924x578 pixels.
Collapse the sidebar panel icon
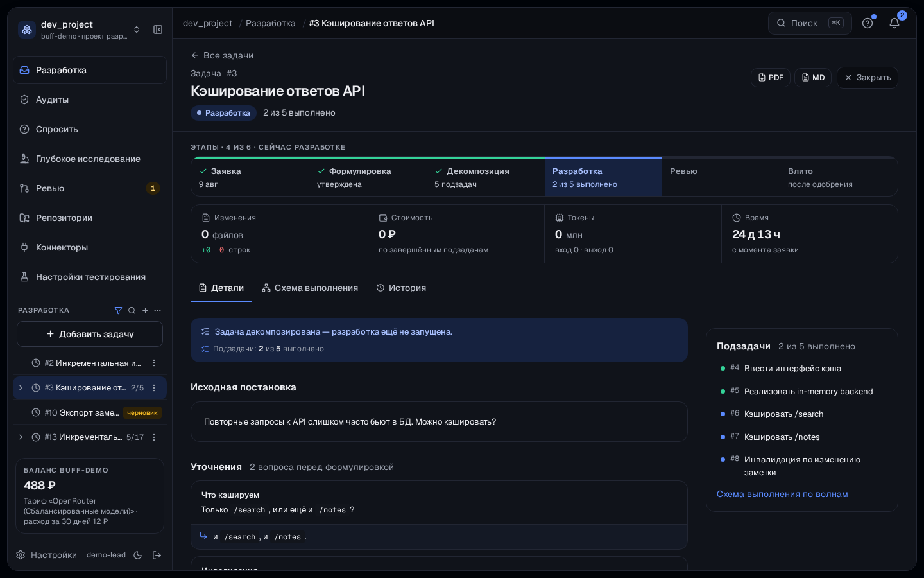pos(158,30)
